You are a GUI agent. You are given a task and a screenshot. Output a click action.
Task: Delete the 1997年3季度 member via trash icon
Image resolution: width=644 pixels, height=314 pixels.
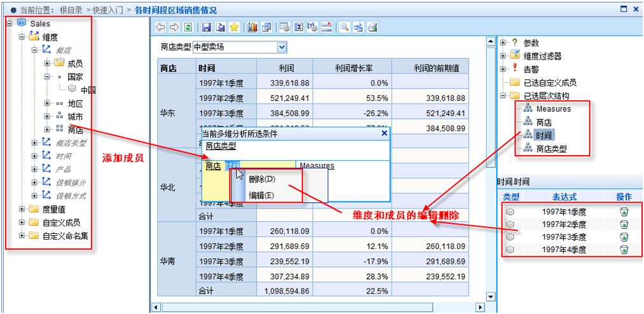click(624, 237)
